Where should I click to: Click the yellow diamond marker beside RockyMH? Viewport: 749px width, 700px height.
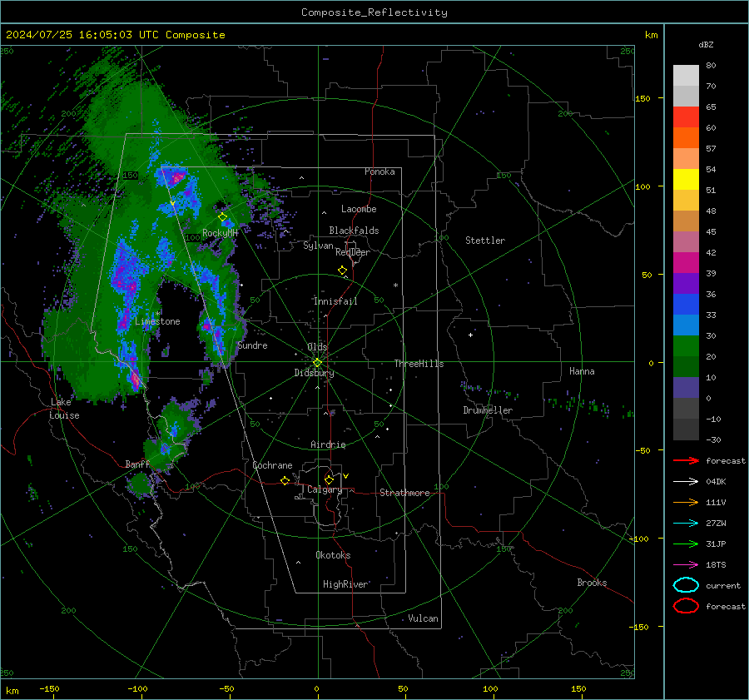click(x=222, y=217)
